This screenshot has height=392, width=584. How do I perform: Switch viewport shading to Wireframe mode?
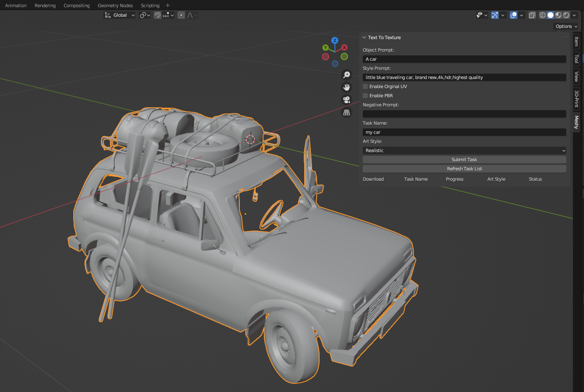pyautogui.click(x=542, y=15)
